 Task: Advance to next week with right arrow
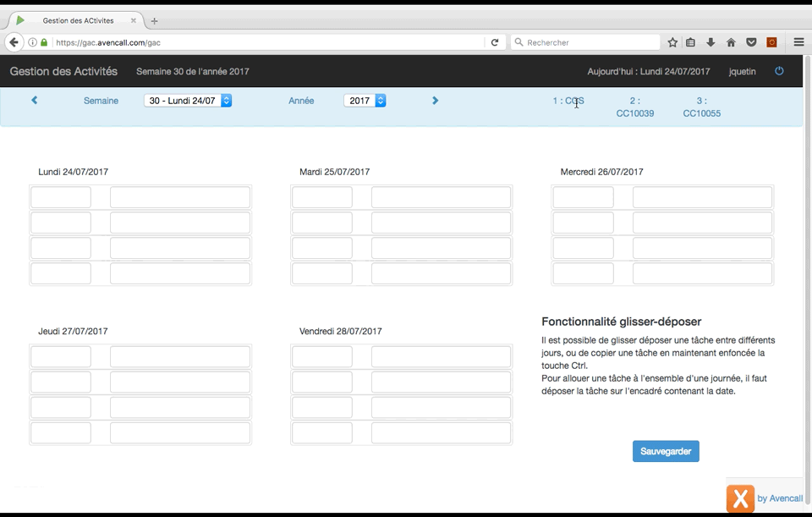click(435, 101)
